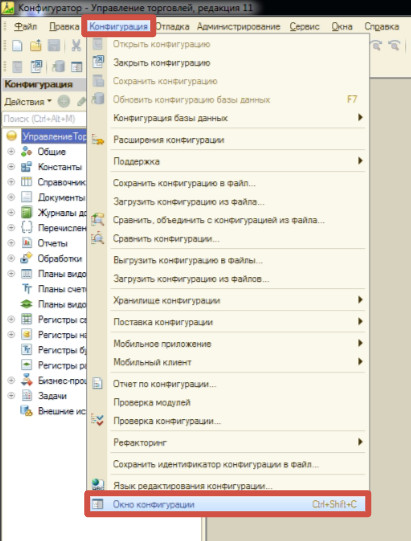The height and width of the screenshot is (541, 411).
Task: Expand the Бизнес-процессы tree node
Action: click(x=11, y=380)
